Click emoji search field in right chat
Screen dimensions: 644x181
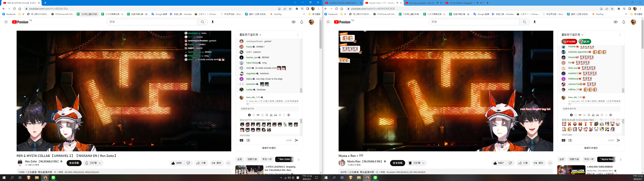coord(591,109)
